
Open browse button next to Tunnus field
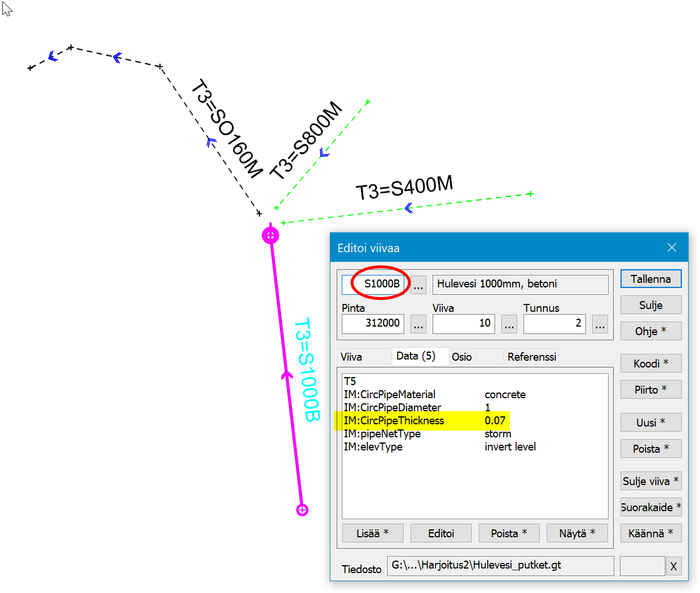point(600,324)
